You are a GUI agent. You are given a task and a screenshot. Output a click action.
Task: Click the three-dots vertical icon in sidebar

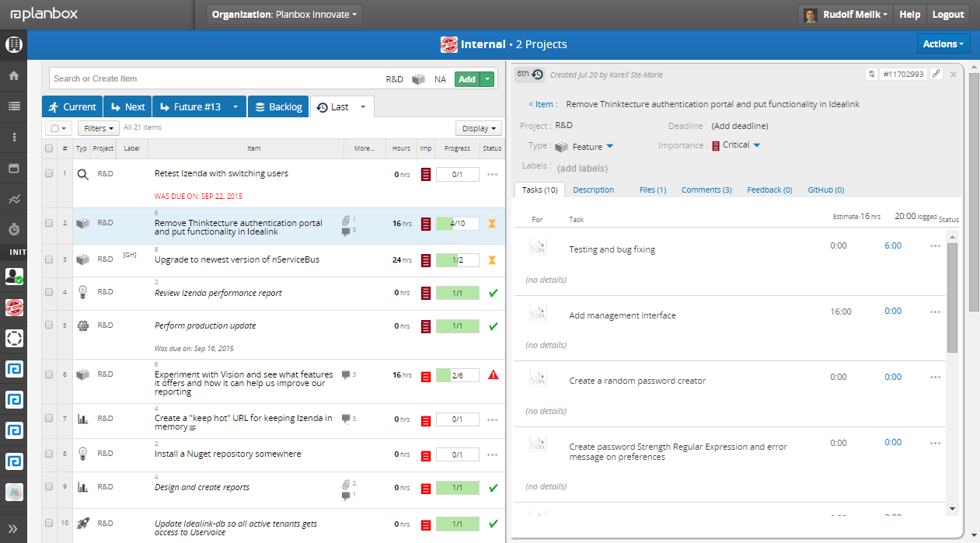coord(13,137)
